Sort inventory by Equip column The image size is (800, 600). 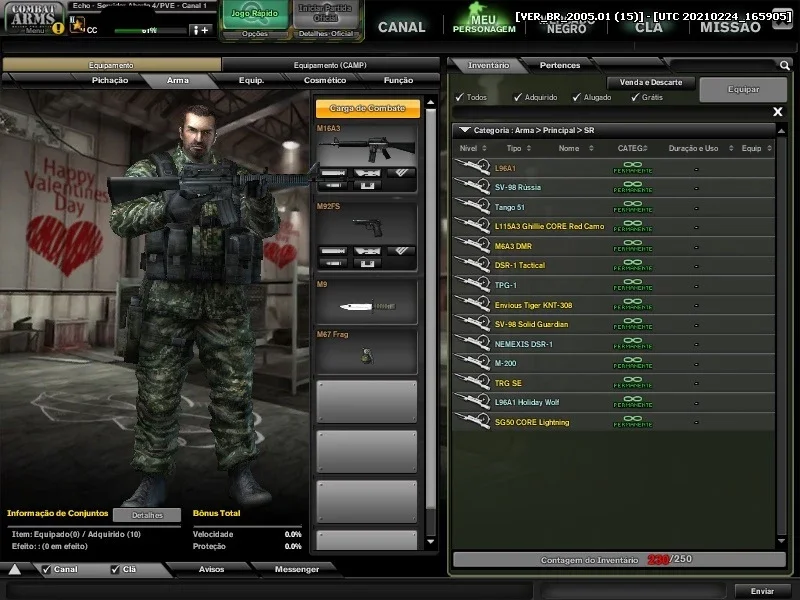(757, 148)
